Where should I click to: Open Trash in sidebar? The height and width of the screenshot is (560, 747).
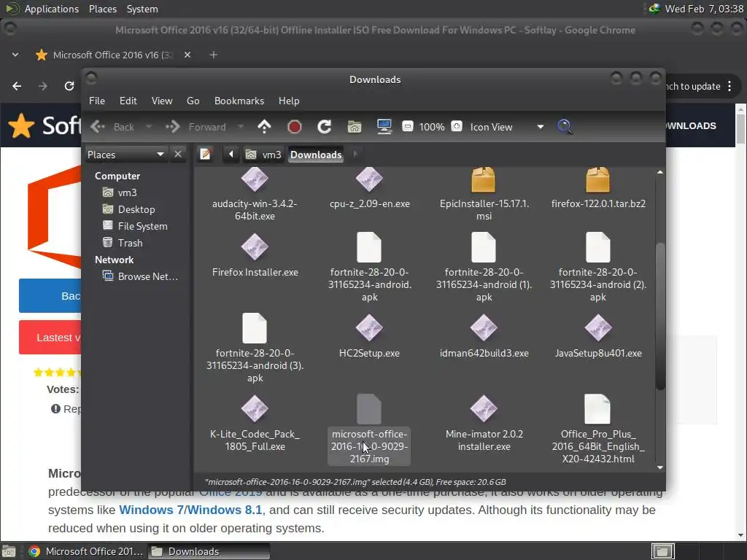pyautogui.click(x=123, y=242)
